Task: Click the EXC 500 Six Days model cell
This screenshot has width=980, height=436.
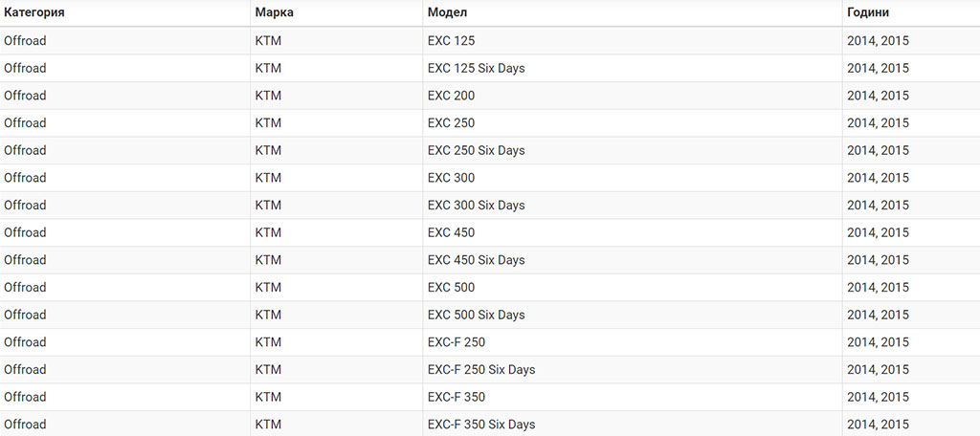Action: tap(633, 316)
